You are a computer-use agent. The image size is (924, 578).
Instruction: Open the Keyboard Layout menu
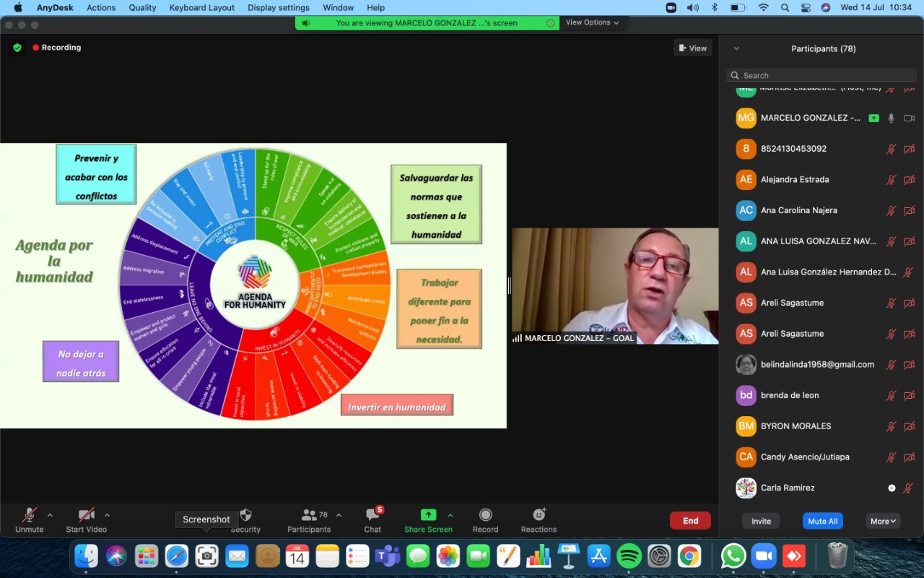(201, 7)
